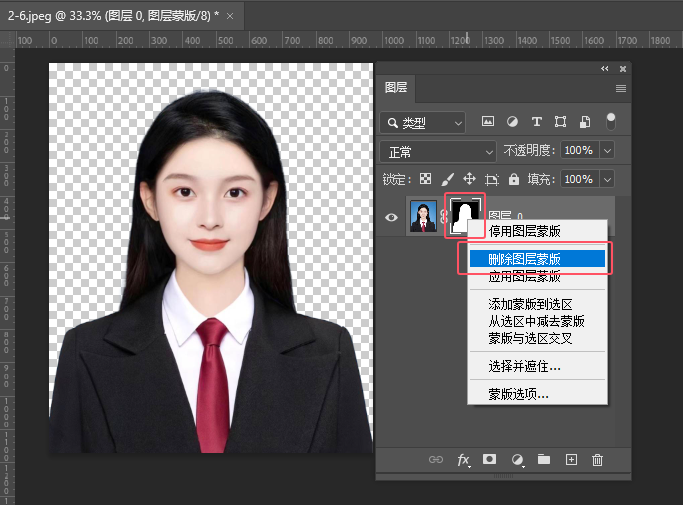Click the adjustment layer filter icon
683x505 pixels.
pos(512,122)
